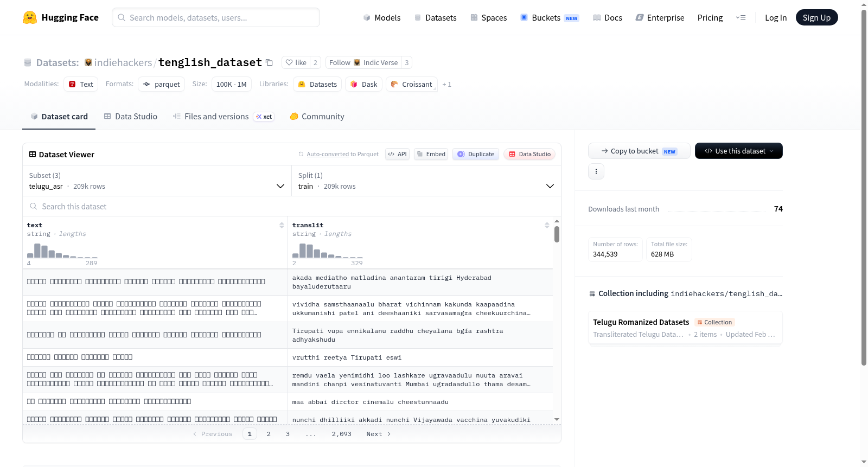Open Docs in the top navigation
Viewport: 868px width, 467px height.
click(x=607, y=17)
